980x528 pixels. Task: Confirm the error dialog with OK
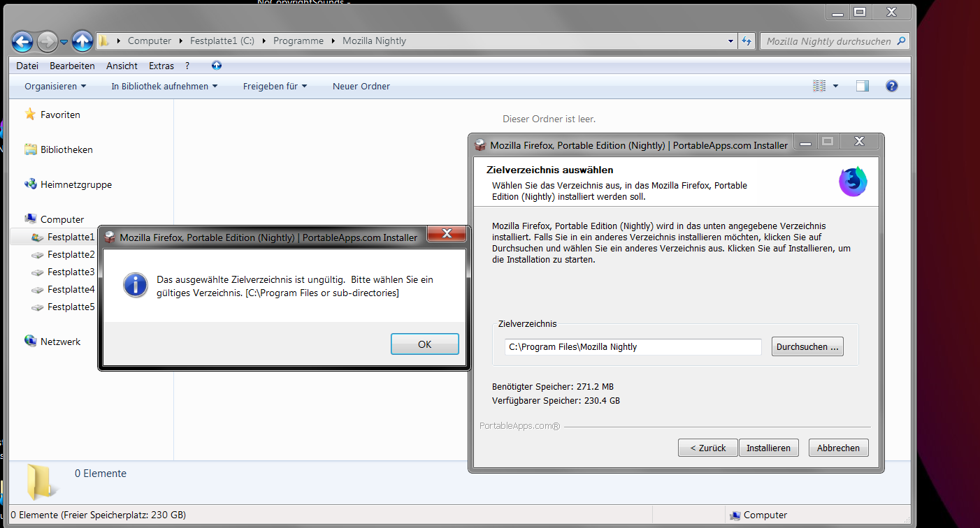[424, 344]
